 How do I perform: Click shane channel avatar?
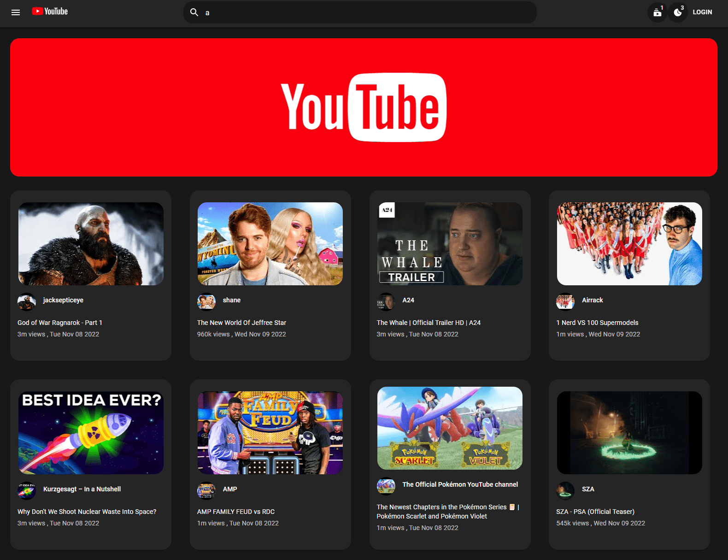206,302
